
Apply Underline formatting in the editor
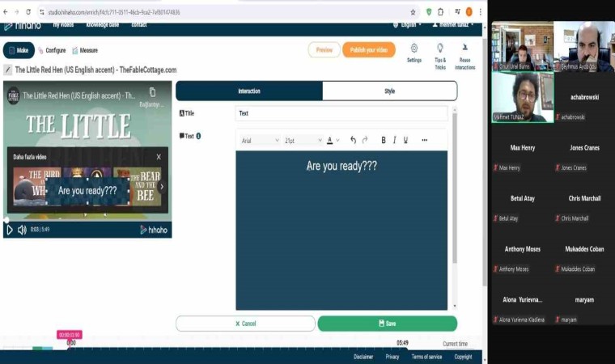[405, 140]
